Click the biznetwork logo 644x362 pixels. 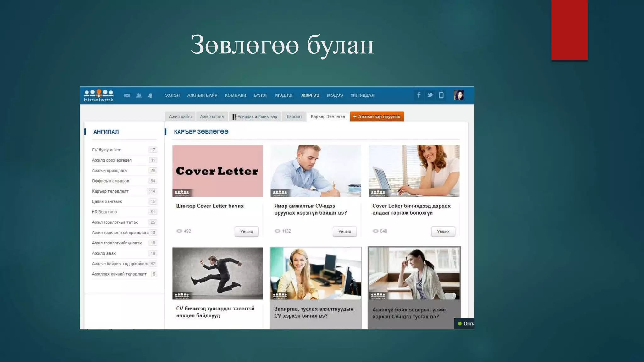(x=99, y=96)
